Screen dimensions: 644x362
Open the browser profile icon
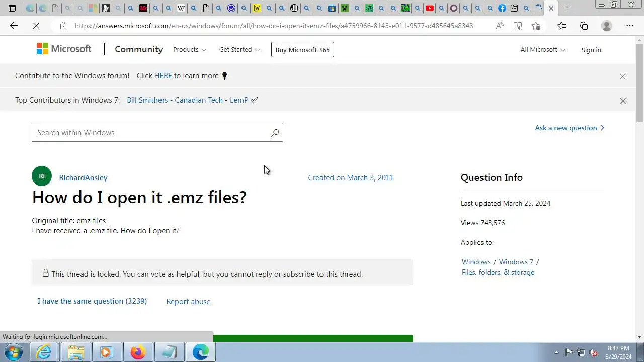pyautogui.click(x=607, y=26)
